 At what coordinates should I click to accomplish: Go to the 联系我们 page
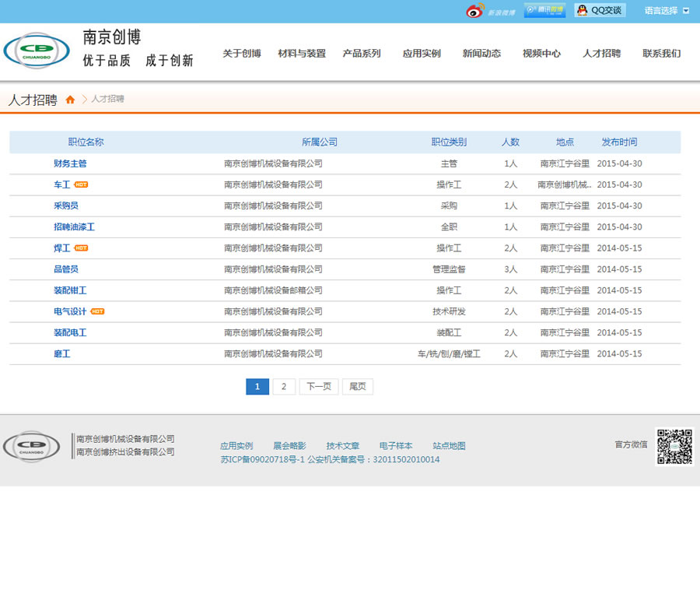661,54
